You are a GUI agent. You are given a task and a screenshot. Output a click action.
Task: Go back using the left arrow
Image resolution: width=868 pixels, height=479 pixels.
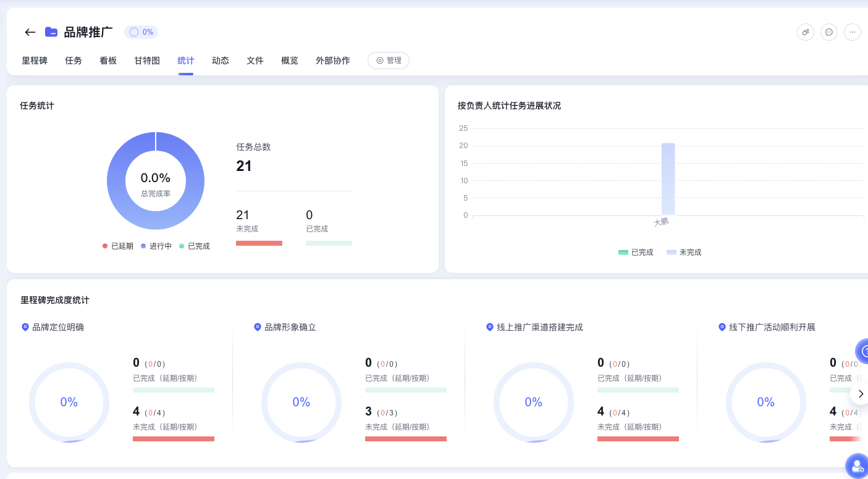pos(30,32)
